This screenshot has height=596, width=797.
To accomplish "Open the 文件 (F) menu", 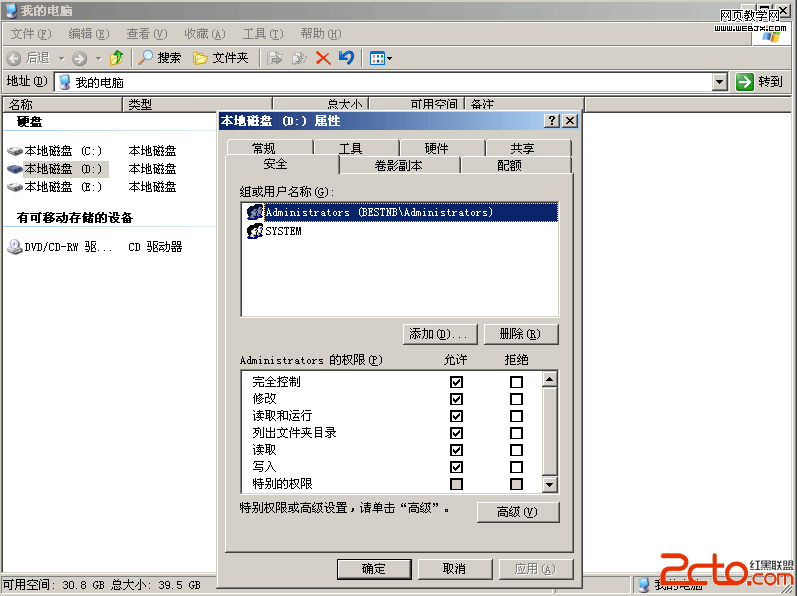I will [30, 34].
